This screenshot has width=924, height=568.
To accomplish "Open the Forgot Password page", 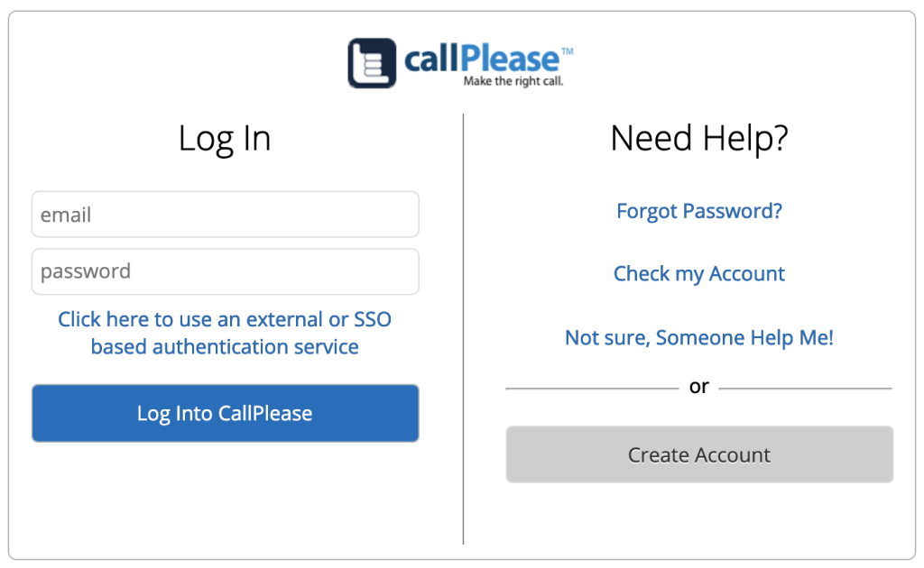I will tap(698, 210).
